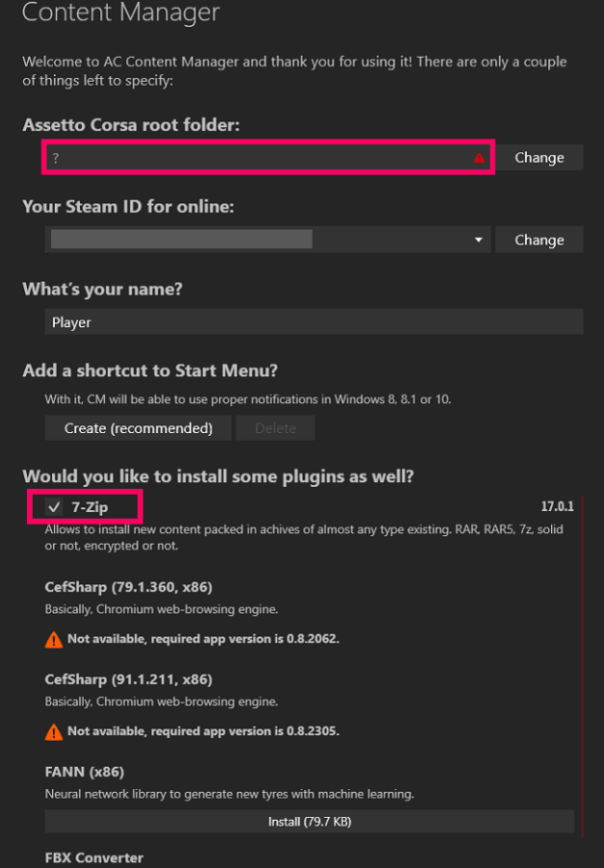604x868 pixels.
Task: Install the FANN (x86) plugin
Action: (310, 822)
